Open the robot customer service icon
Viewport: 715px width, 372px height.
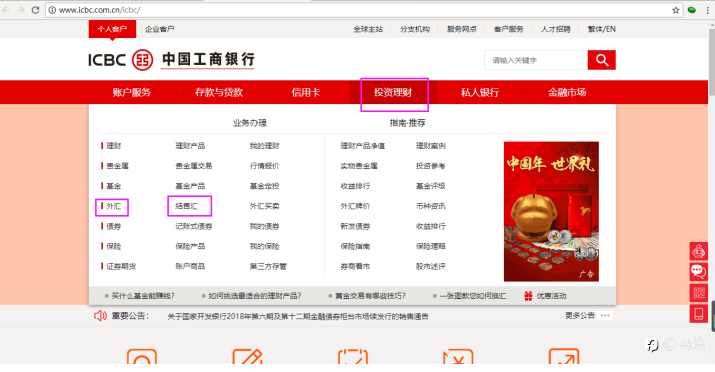(698, 251)
